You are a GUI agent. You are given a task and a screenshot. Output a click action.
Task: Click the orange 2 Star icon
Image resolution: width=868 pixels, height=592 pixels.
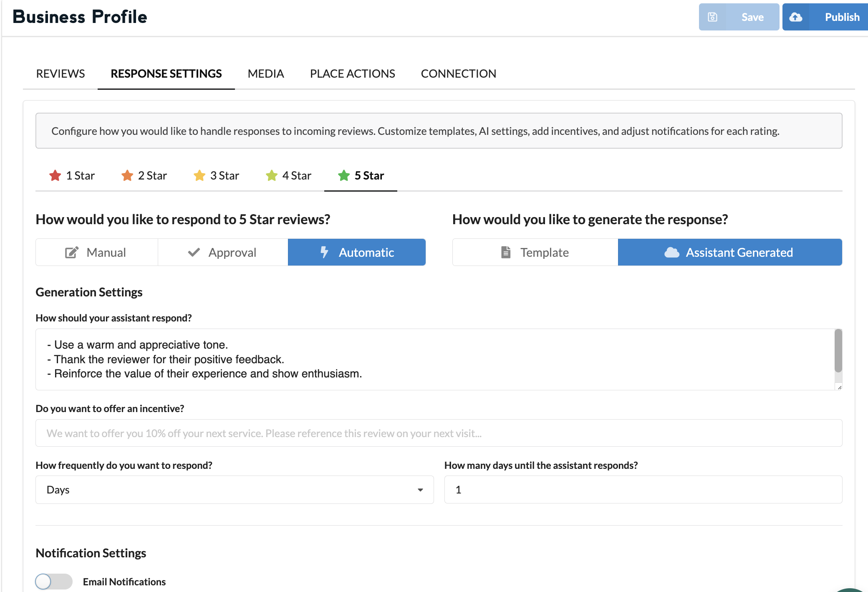pos(127,176)
